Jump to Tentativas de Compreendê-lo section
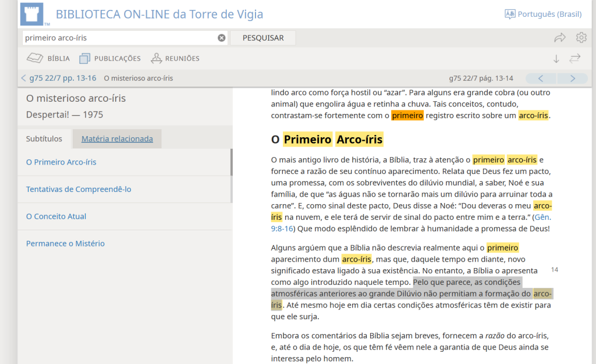The image size is (596, 364). (79, 189)
